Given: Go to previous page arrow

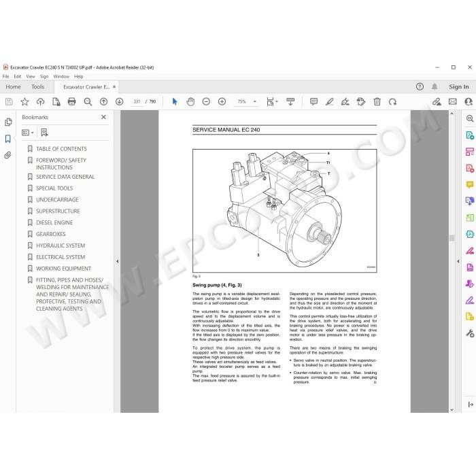Looking at the screenshot, I should (103, 102).
